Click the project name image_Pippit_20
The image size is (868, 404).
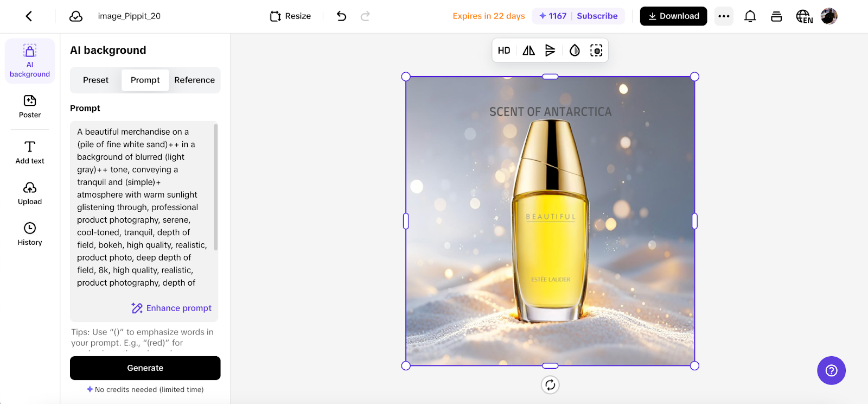tap(129, 16)
